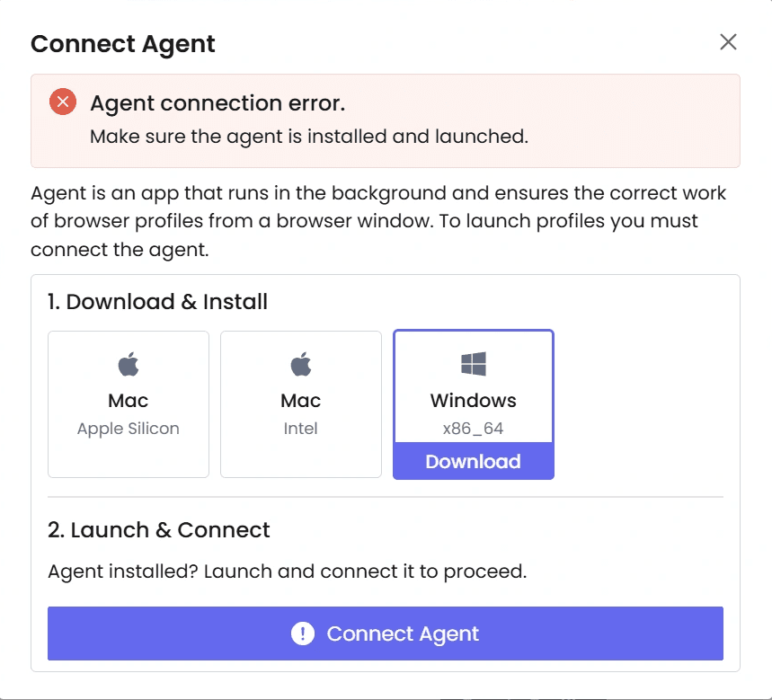Image resolution: width=772 pixels, height=700 pixels.
Task: Select the Mac Apple Silicon option
Action: pos(129,404)
